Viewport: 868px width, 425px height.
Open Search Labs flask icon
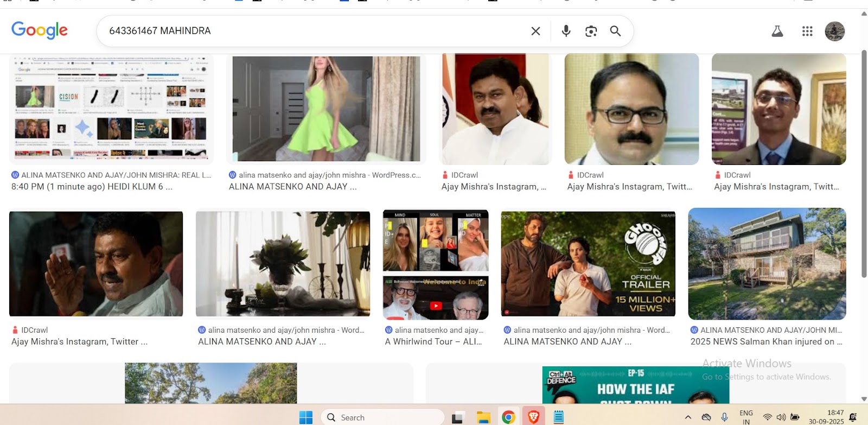(x=777, y=31)
